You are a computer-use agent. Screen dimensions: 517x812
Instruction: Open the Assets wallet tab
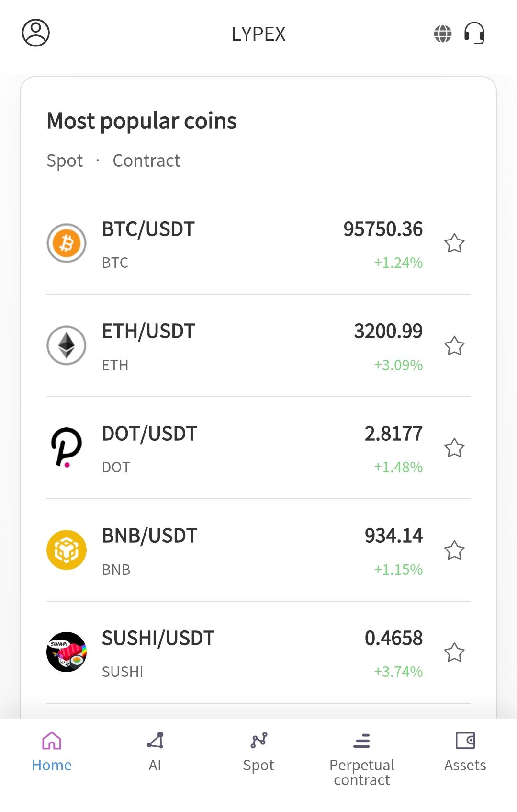pos(465,751)
